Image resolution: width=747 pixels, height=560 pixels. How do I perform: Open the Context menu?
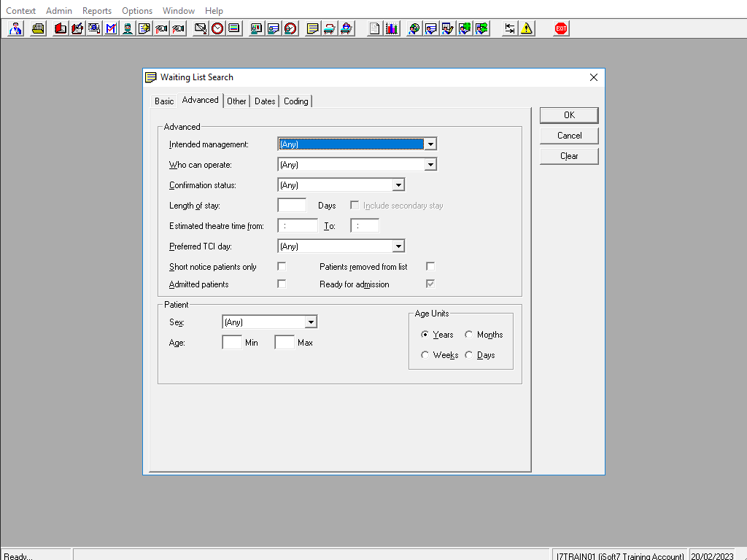point(20,10)
